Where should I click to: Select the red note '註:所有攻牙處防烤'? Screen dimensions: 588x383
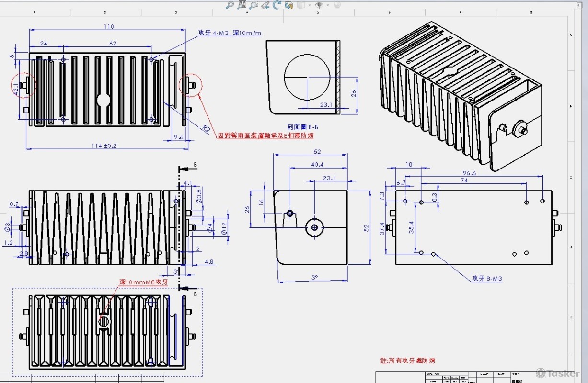[407, 360]
